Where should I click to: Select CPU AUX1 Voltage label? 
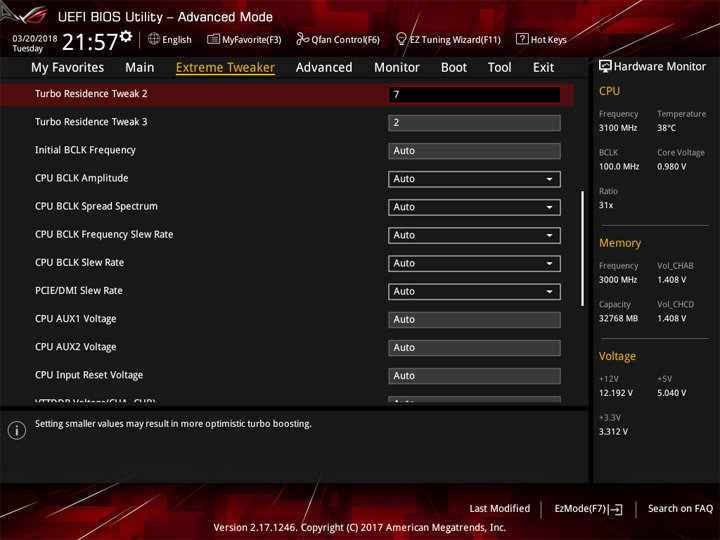[x=75, y=319]
